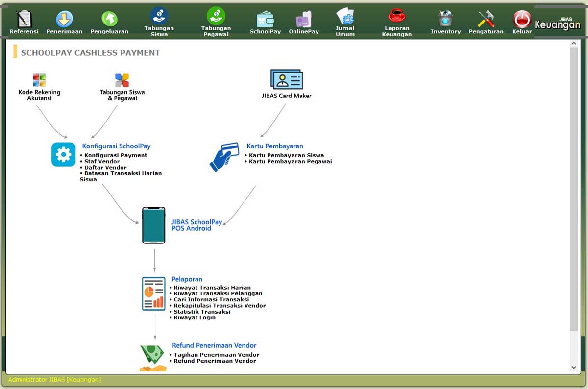
Task: Open the Laporan Keuangan coffee cup icon
Action: pos(396,16)
